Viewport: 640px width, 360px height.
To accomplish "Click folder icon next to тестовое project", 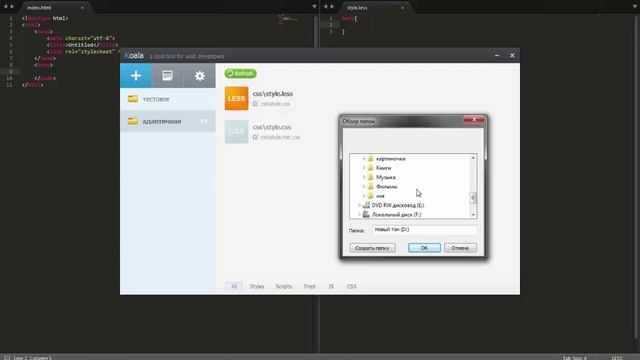I will pos(133,99).
